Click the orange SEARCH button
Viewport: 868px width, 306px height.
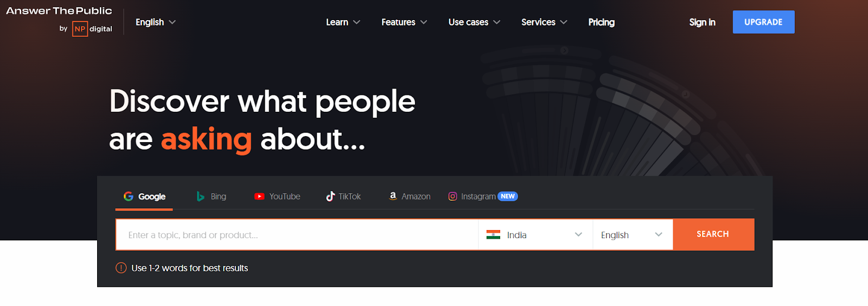tap(713, 234)
